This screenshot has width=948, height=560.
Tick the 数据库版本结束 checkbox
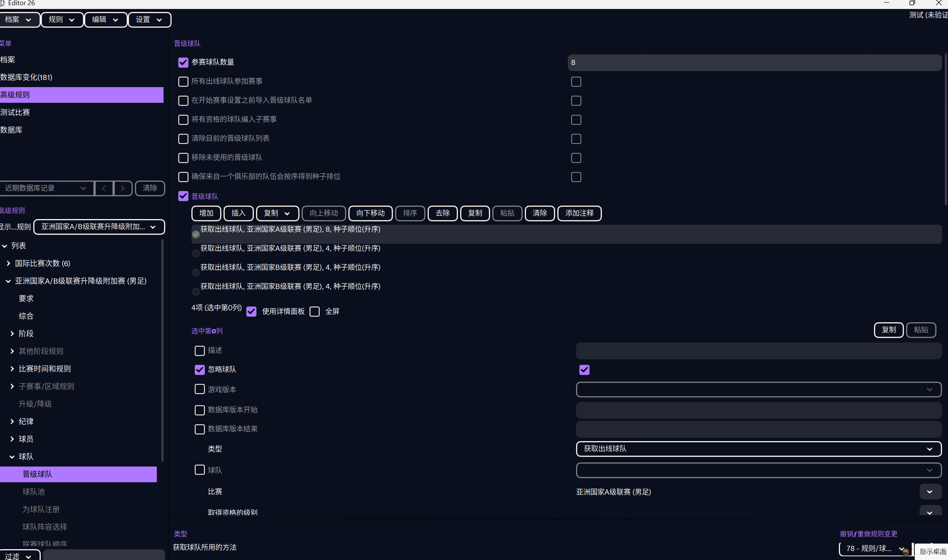[x=200, y=429]
